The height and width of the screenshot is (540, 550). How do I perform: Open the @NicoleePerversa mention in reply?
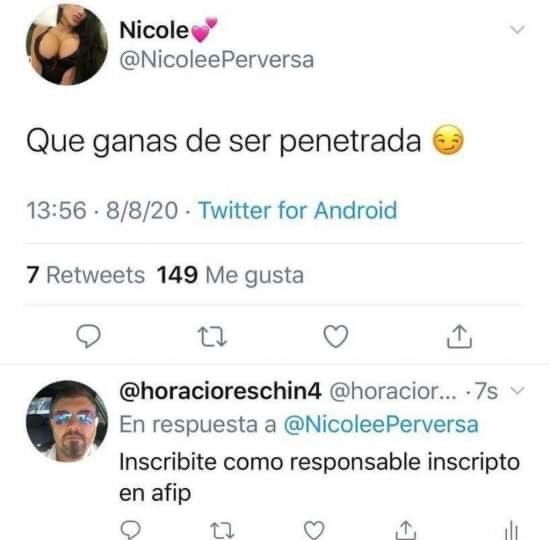pyautogui.click(x=381, y=424)
